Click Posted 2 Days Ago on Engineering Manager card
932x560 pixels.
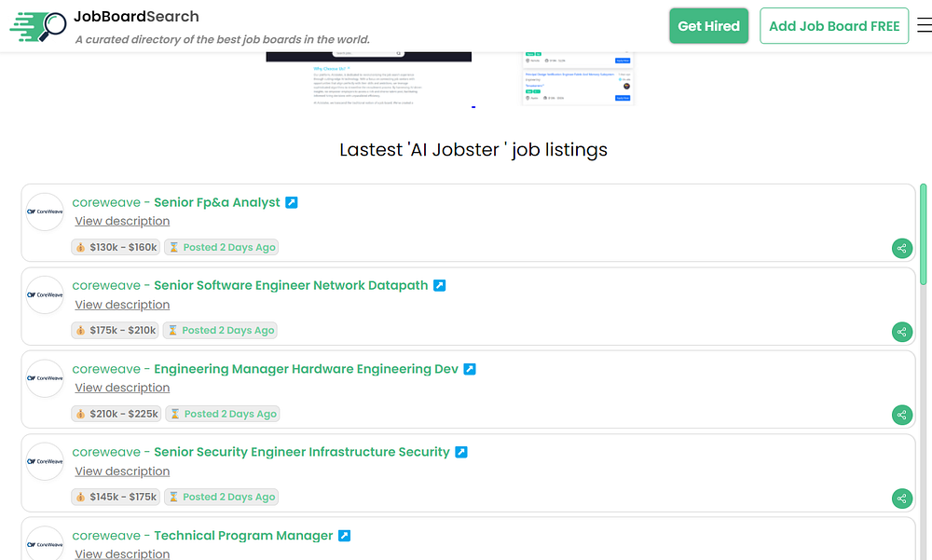point(223,414)
